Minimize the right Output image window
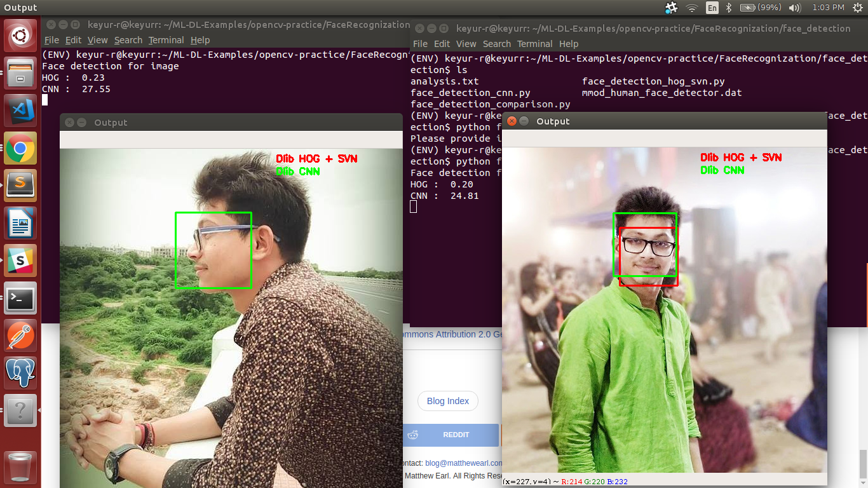 pyautogui.click(x=524, y=121)
